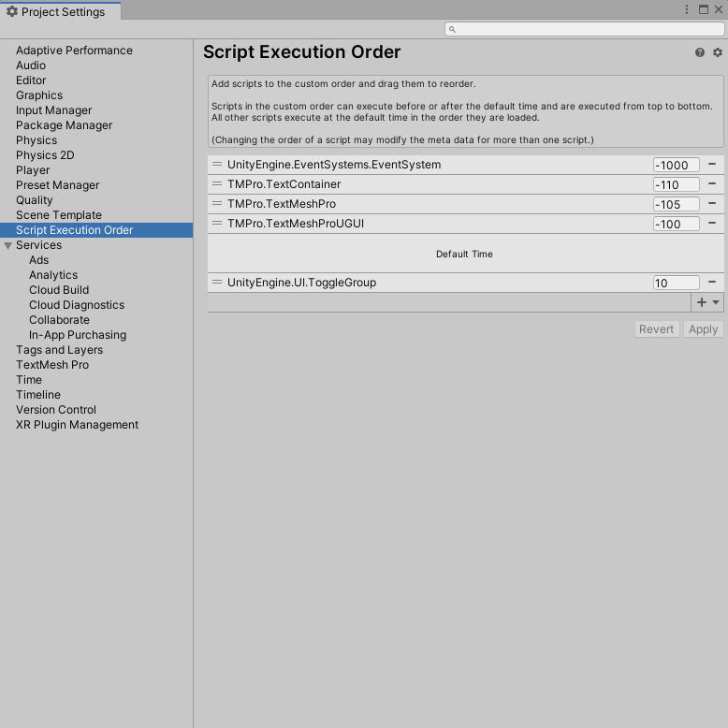The image size is (728, 728).
Task: Open the In-App Purchasing settings
Action: (78, 335)
